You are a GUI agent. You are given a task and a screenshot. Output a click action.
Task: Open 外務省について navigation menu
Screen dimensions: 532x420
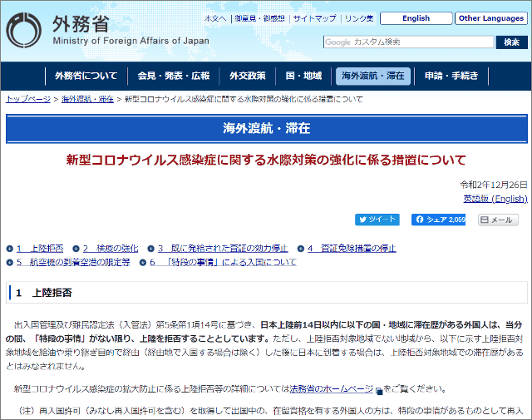[x=86, y=76]
